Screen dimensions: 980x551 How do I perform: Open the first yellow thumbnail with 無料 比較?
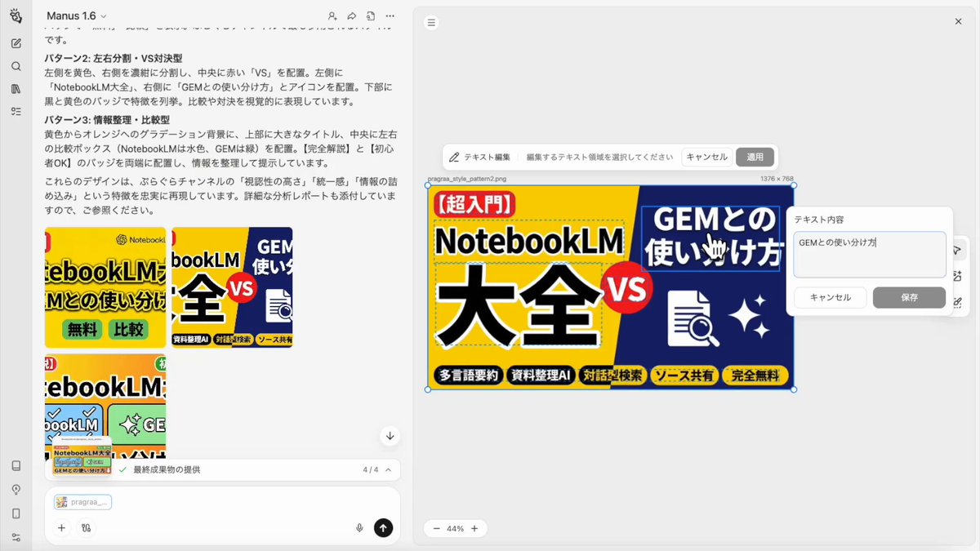pyautogui.click(x=105, y=287)
